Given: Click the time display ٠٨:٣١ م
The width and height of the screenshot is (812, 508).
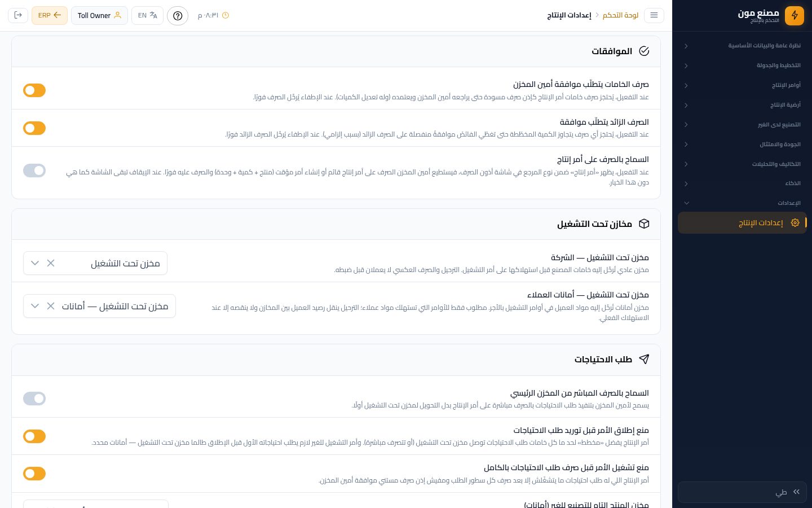Looking at the screenshot, I should pyautogui.click(x=208, y=15).
